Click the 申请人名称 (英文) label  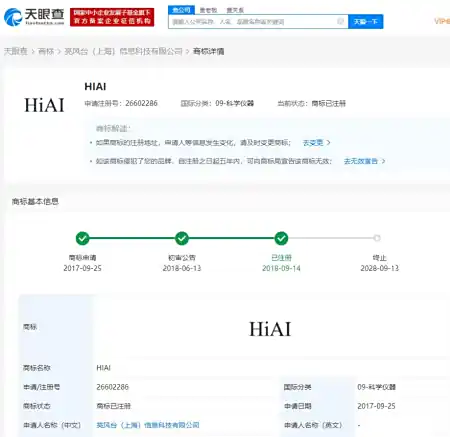tap(313, 425)
